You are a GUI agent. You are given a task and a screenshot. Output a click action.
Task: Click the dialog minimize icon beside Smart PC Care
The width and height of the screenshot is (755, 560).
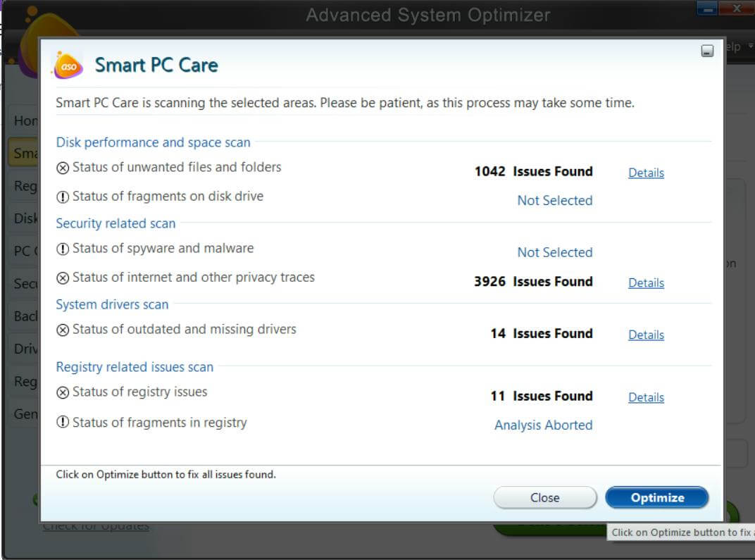pos(707,51)
